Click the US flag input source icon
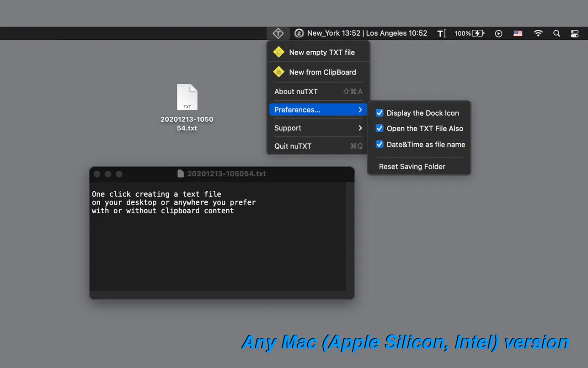The image size is (588, 368). pyautogui.click(x=518, y=33)
